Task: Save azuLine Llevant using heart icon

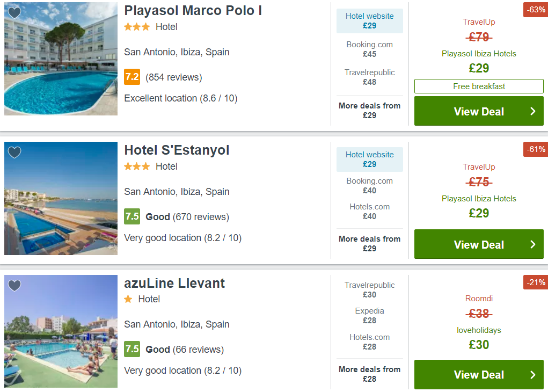Action: (x=14, y=285)
